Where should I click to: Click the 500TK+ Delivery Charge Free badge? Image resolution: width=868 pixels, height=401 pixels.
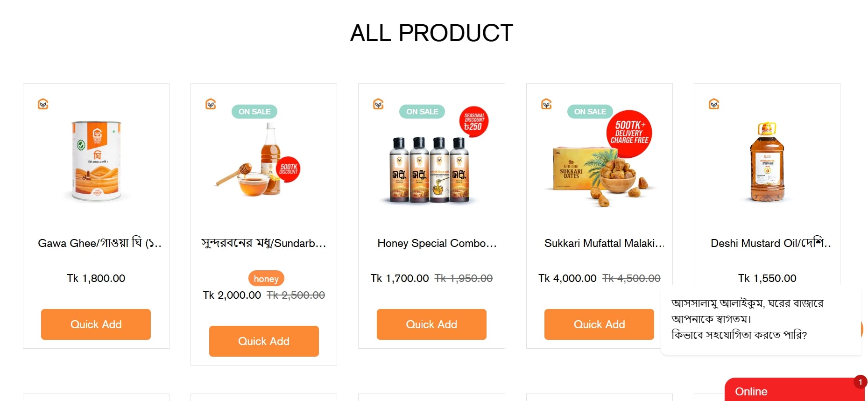click(x=629, y=134)
